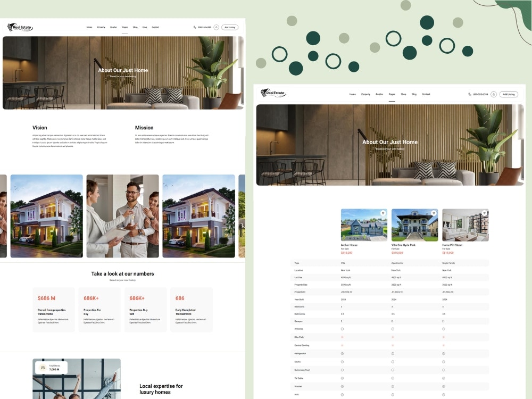532x399 pixels.
Task: Click Swimming Pool check icon for Archer House
Action: click(342, 370)
